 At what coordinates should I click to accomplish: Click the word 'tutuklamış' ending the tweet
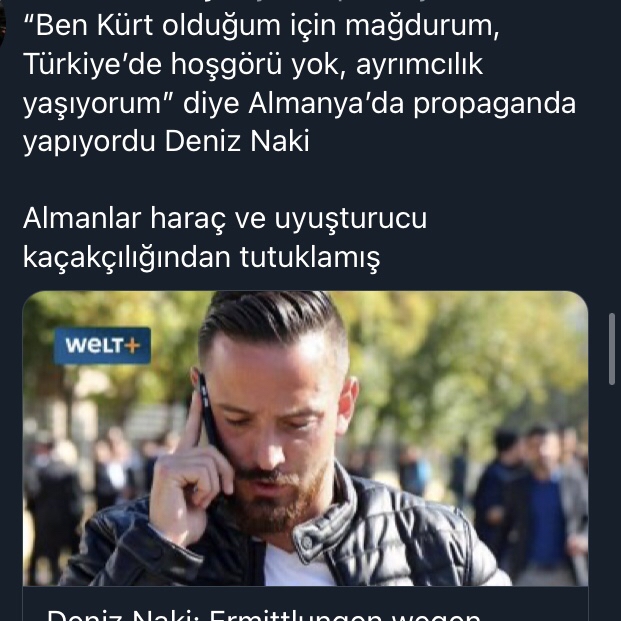[x=310, y=258]
